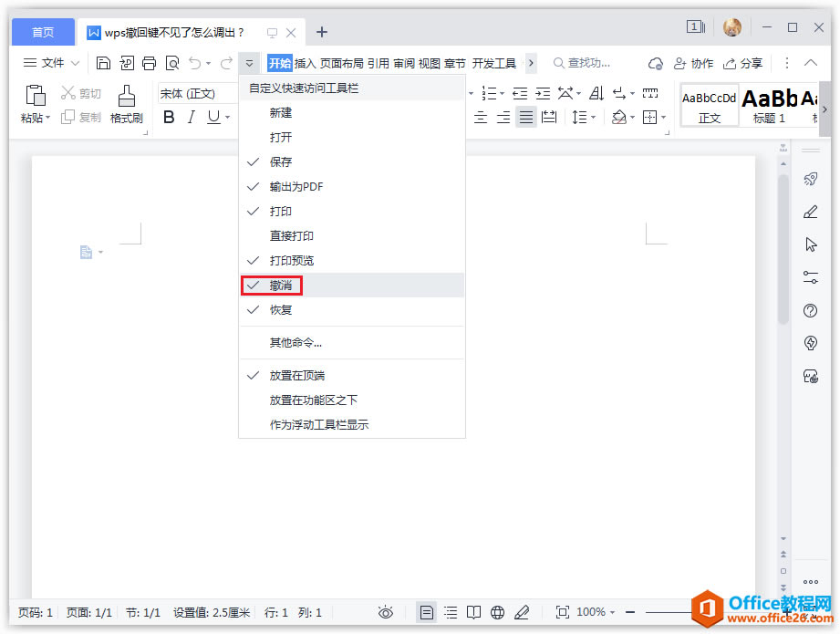Click the Decrease Indent icon

tap(520, 94)
